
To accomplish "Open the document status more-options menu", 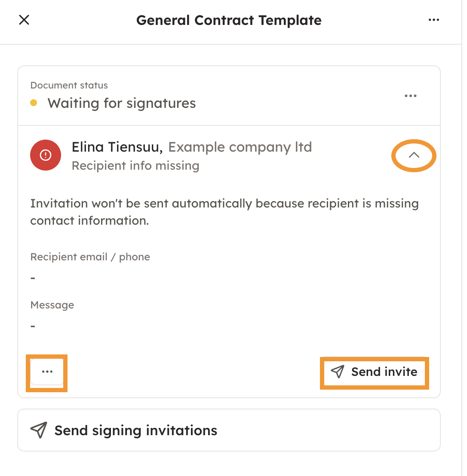I will [x=411, y=96].
